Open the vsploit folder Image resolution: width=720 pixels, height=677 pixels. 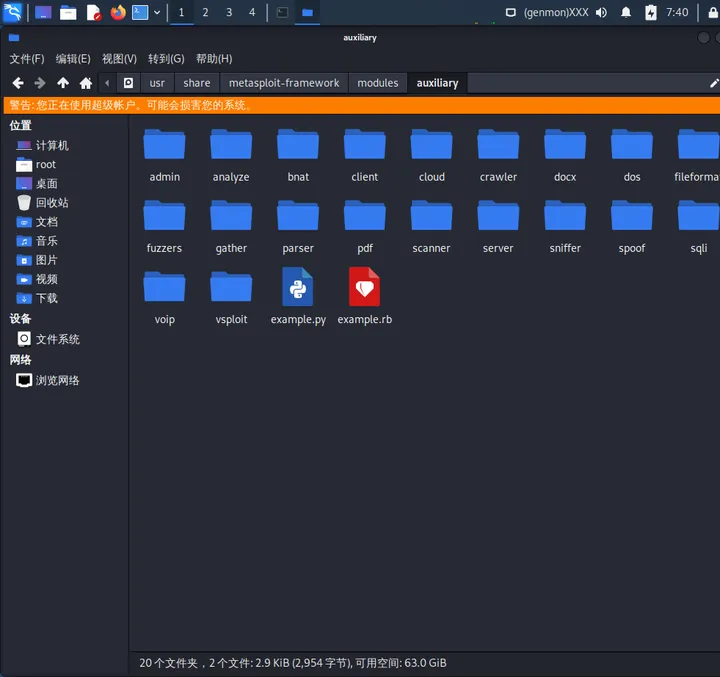click(231, 298)
